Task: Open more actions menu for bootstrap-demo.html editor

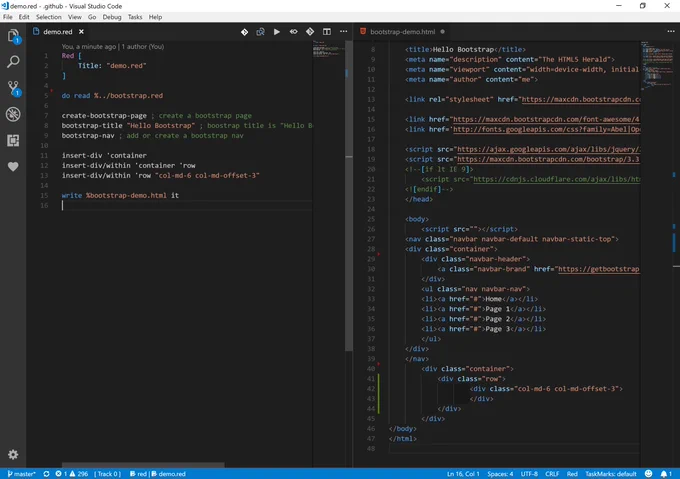Action: (670, 32)
